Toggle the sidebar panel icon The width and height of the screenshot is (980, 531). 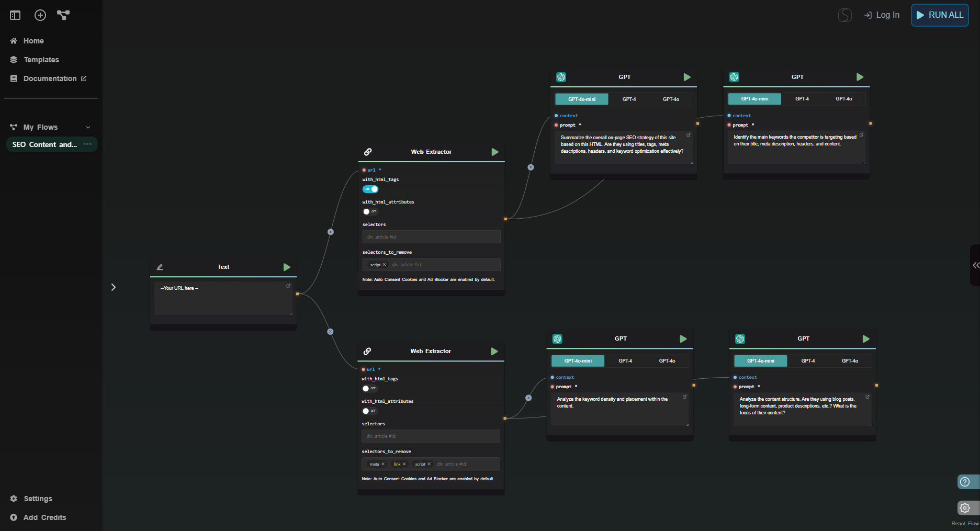coord(15,15)
